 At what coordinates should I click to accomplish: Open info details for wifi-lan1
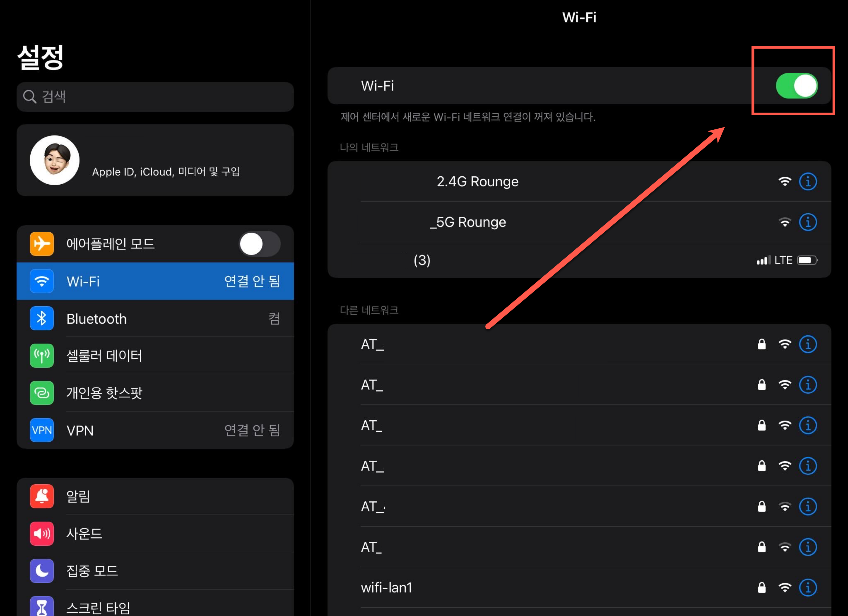tap(808, 587)
